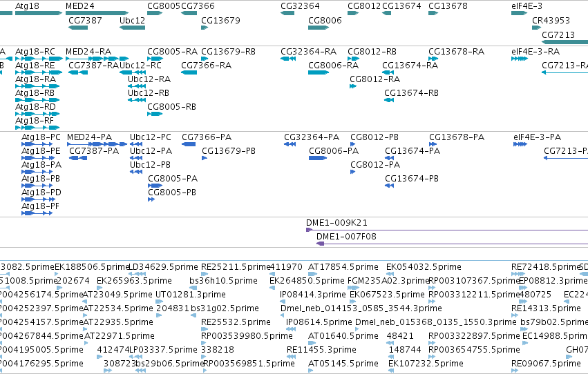Select the Ubc12-PC protein feature
The image size is (588, 374).
(136, 144)
